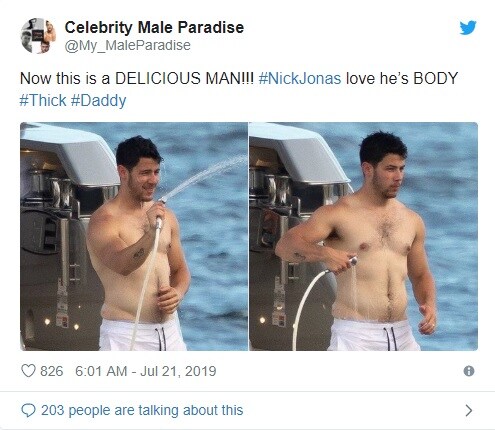The image size is (495, 430).
Task: Click the Jul 21, 2019 date
Action: [x=178, y=371]
